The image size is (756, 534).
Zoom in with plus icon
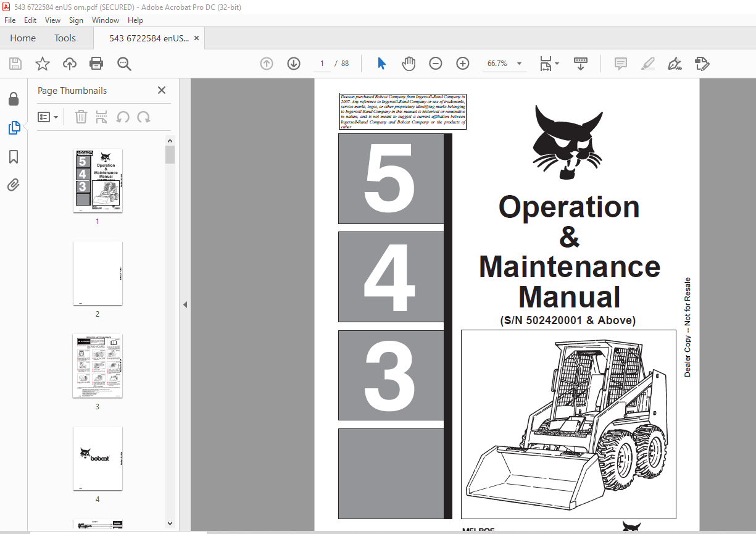(463, 64)
